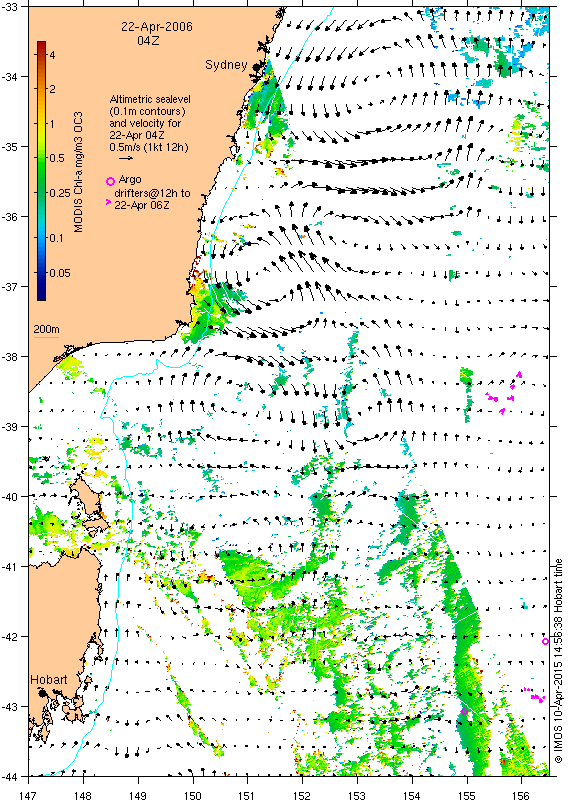The image size is (570, 800).
Task: Click the 0.5m/s reference velocity arrow
Action: point(126,158)
